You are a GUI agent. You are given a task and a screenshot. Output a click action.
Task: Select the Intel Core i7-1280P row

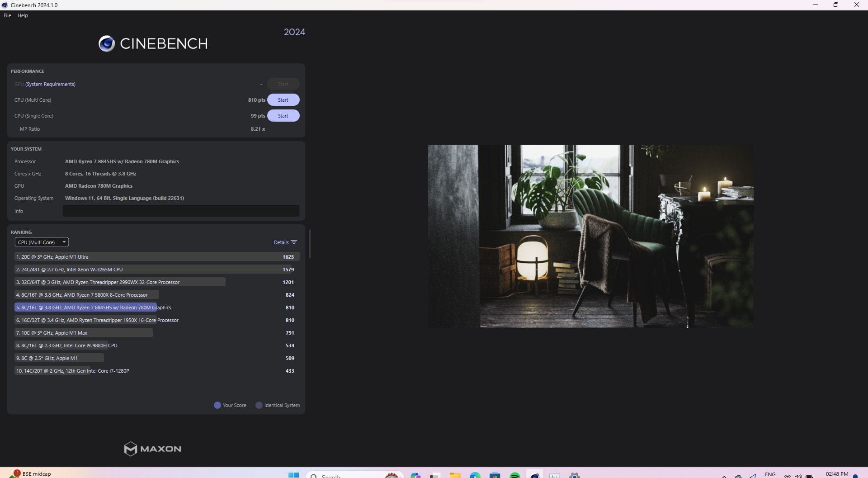[x=156, y=371]
